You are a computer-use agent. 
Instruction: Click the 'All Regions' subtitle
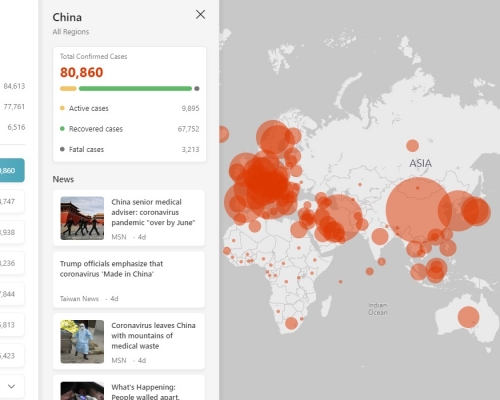pyautogui.click(x=71, y=32)
